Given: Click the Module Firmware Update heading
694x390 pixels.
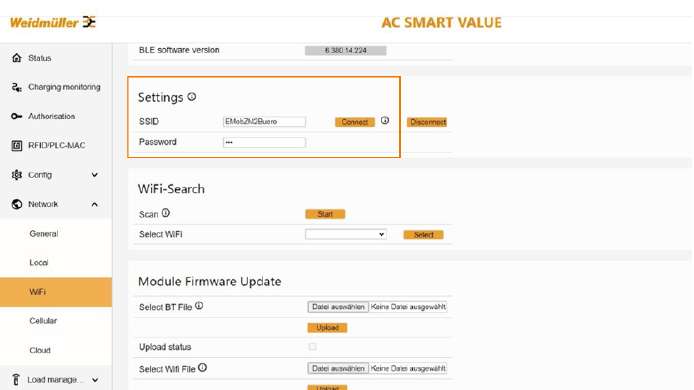Looking at the screenshot, I should point(209,282).
